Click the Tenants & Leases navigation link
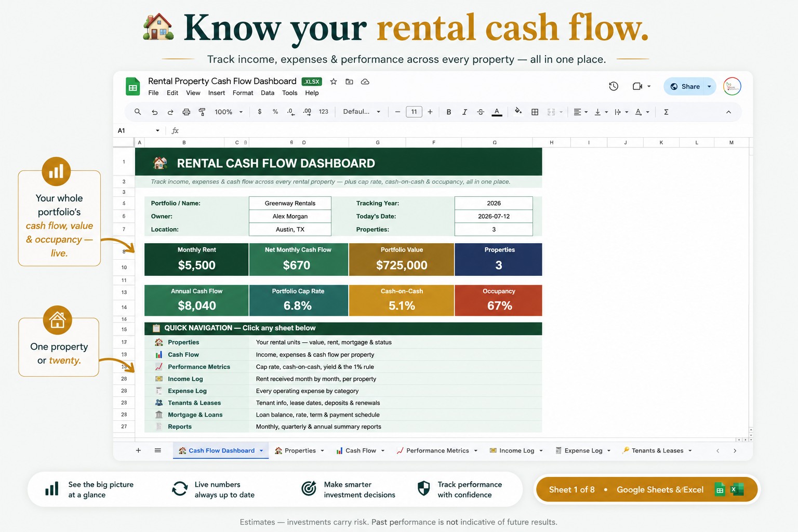This screenshot has height=532, width=798. 194,403
